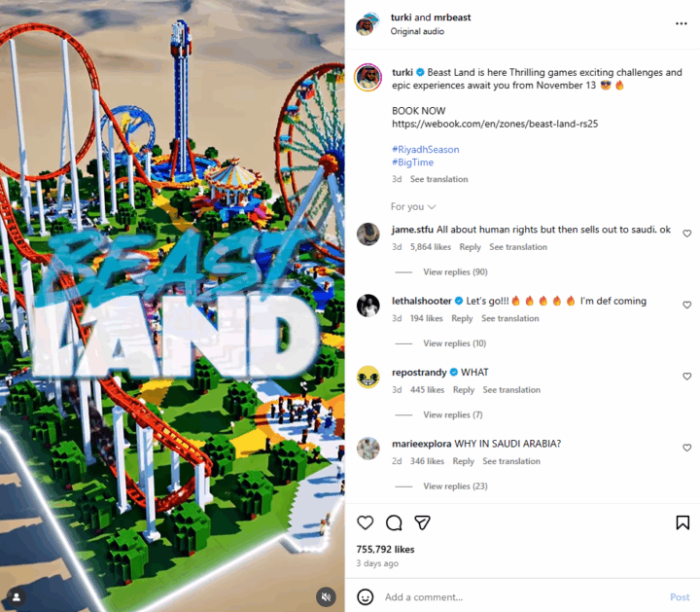Image resolution: width=700 pixels, height=612 pixels.
Task: Expand View replies (23)
Action: (455, 486)
